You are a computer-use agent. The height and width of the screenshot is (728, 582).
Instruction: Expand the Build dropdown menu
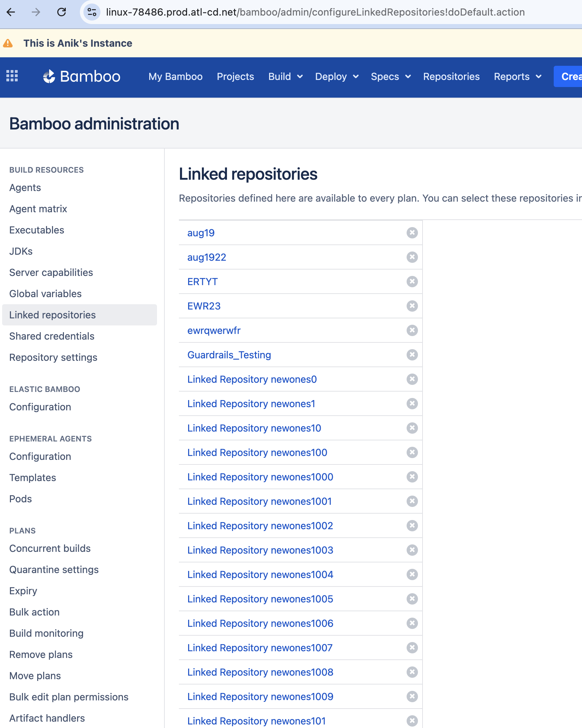(285, 76)
